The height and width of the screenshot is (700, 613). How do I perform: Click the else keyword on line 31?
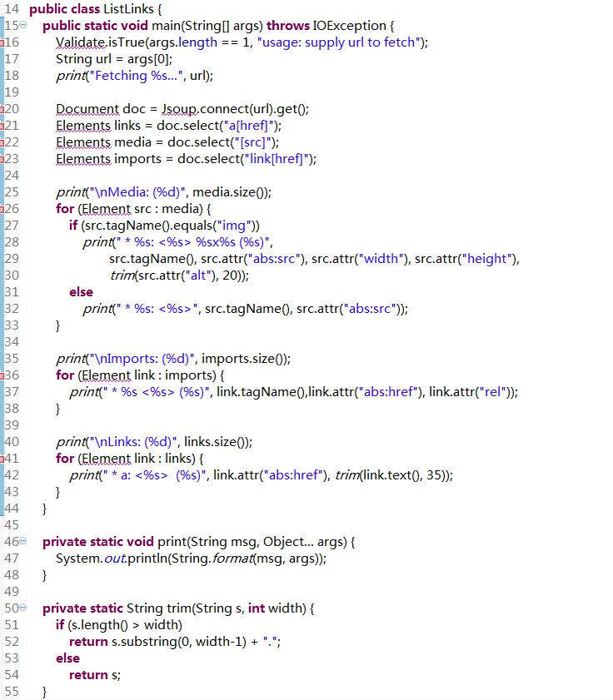[81, 292]
